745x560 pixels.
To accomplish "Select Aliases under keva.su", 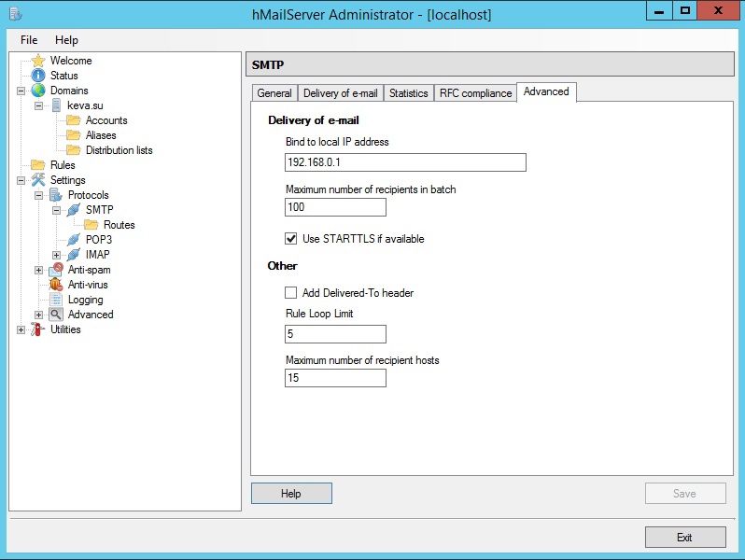I will (x=101, y=135).
